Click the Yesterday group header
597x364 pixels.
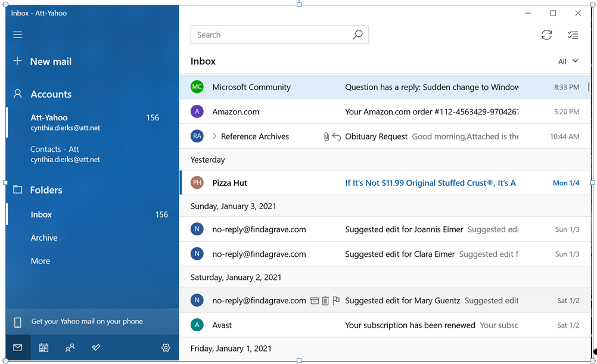[384, 160]
